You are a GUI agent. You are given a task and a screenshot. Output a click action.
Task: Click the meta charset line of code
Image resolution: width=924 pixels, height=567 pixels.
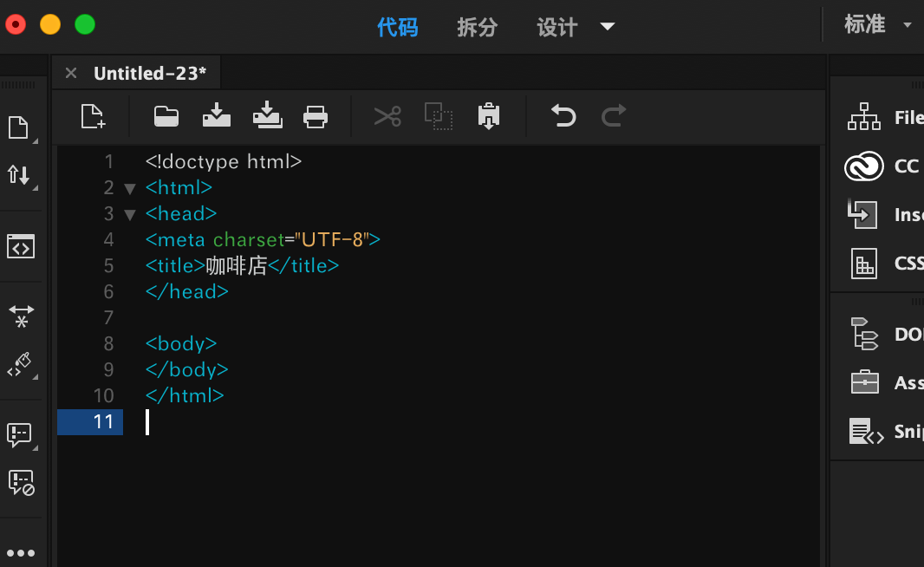click(x=263, y=239)
